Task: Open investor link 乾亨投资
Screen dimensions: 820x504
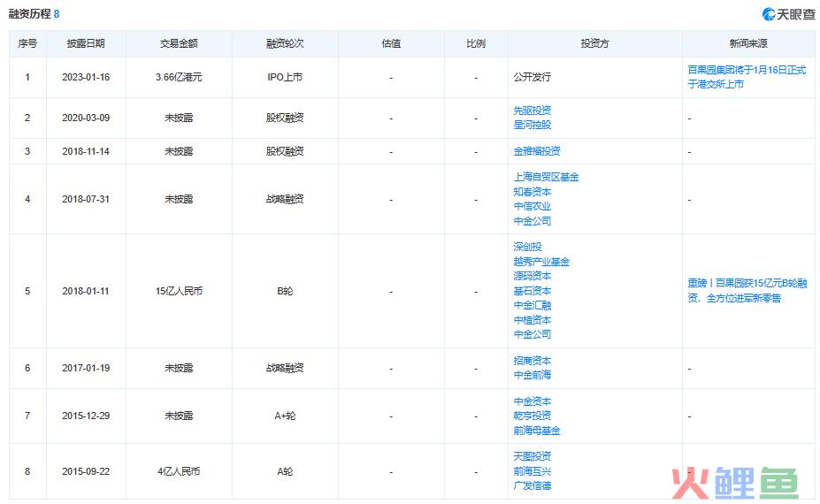Action: (532, 416)
